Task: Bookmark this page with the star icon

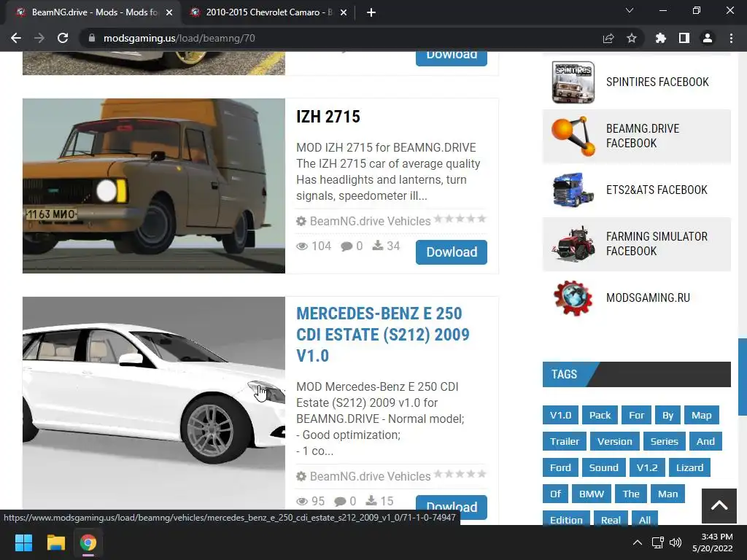Action: [x=632, y=38]
